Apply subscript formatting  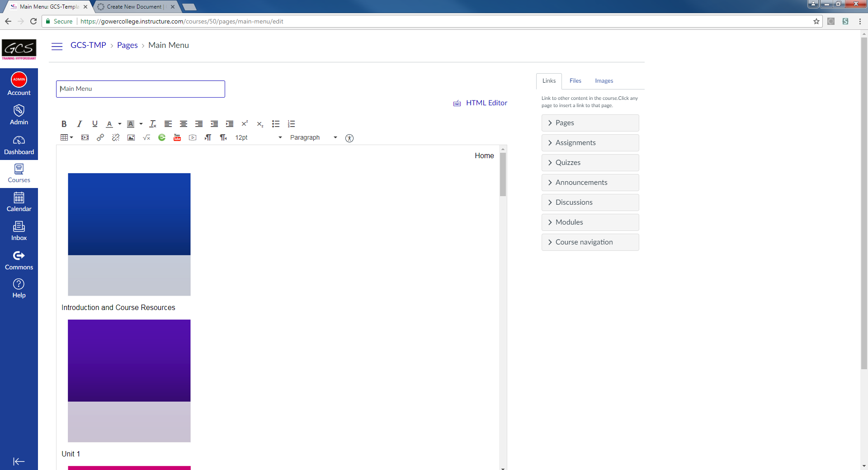260,124
